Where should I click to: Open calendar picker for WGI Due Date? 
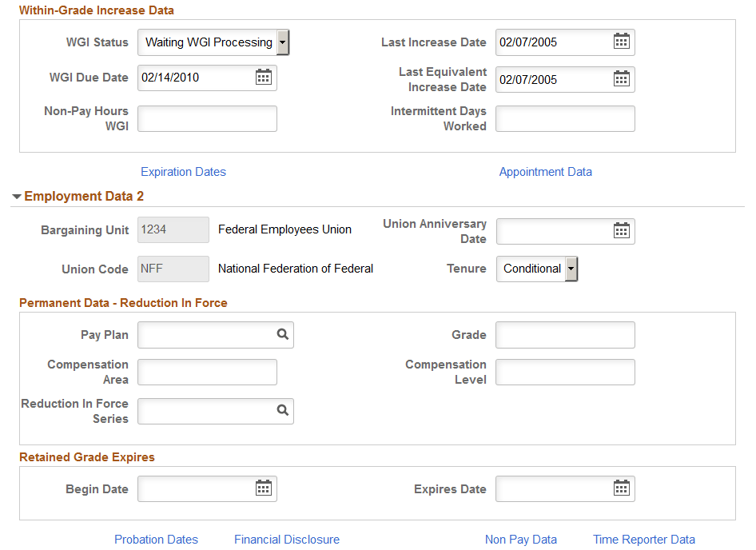[x=264, y=78]
